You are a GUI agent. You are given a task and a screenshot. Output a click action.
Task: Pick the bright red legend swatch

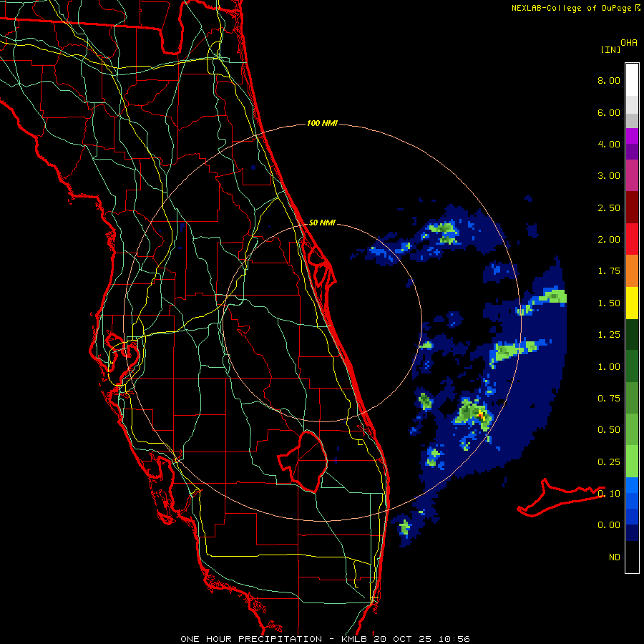[x=632, y=239]
